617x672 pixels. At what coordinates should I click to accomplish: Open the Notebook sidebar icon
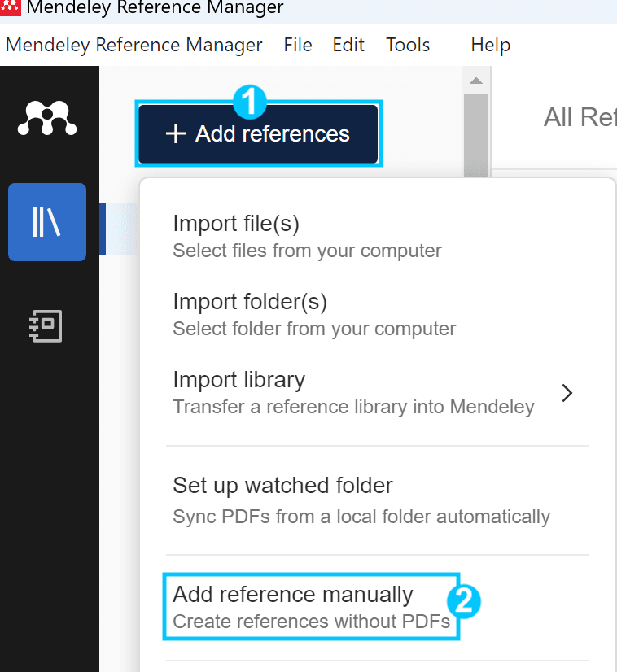pos(46,326)
